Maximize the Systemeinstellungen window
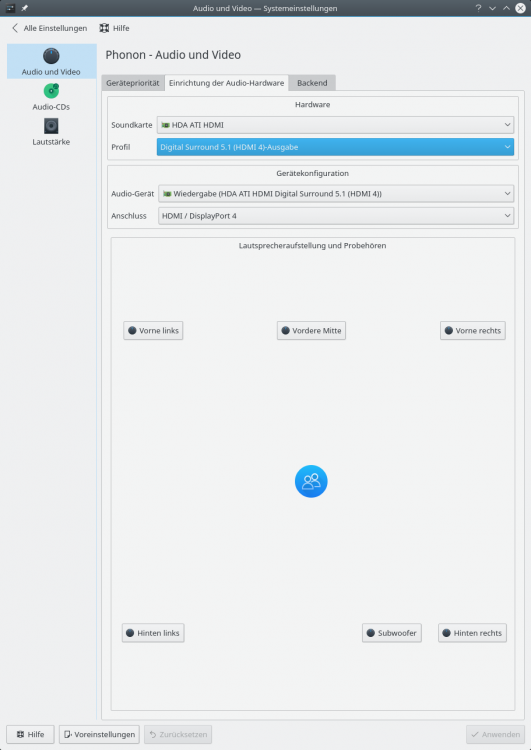The height and width of the screenshot is (750, 531). tap(506, 8)
